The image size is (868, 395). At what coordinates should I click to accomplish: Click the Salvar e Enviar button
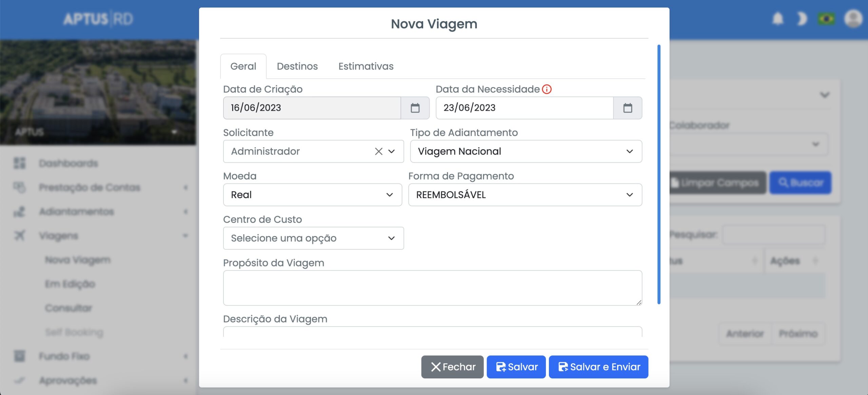[x=598, y=367]
